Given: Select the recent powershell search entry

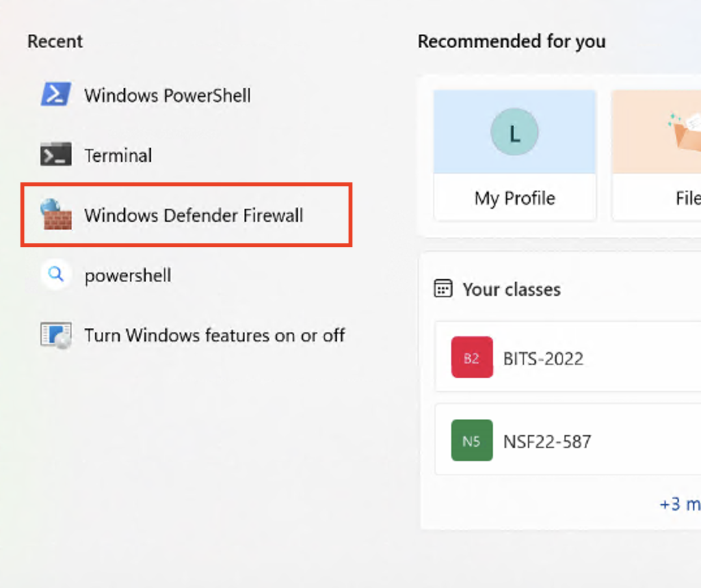Looking at the screenshot, I should (127, 276).
